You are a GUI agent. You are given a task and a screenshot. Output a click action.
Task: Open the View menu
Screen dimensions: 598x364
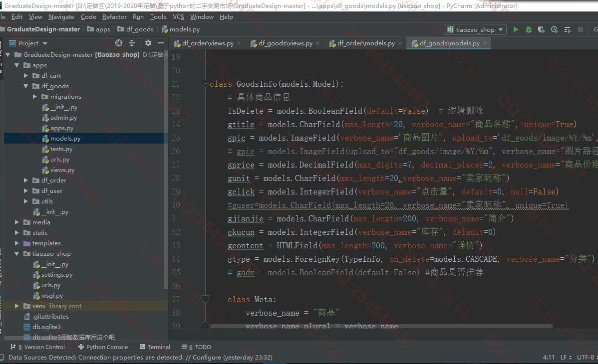pyautogui.click(x=35, y=17)
